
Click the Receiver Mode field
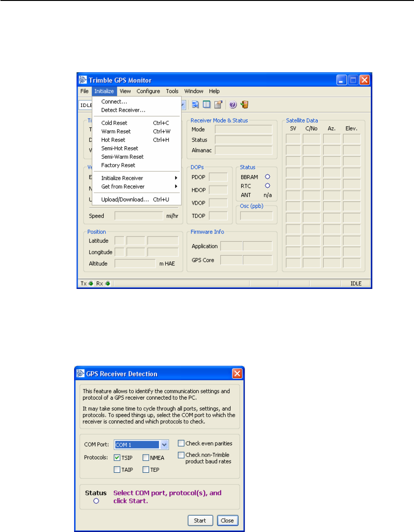(243, 129)
